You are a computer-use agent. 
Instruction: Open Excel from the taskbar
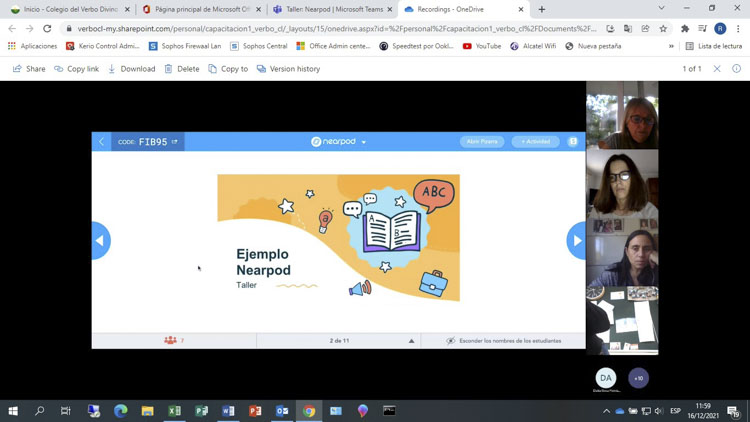[175, 411]
